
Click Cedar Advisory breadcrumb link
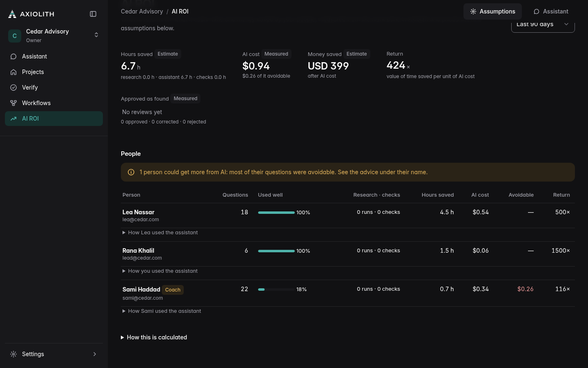[x=142, y=11]
